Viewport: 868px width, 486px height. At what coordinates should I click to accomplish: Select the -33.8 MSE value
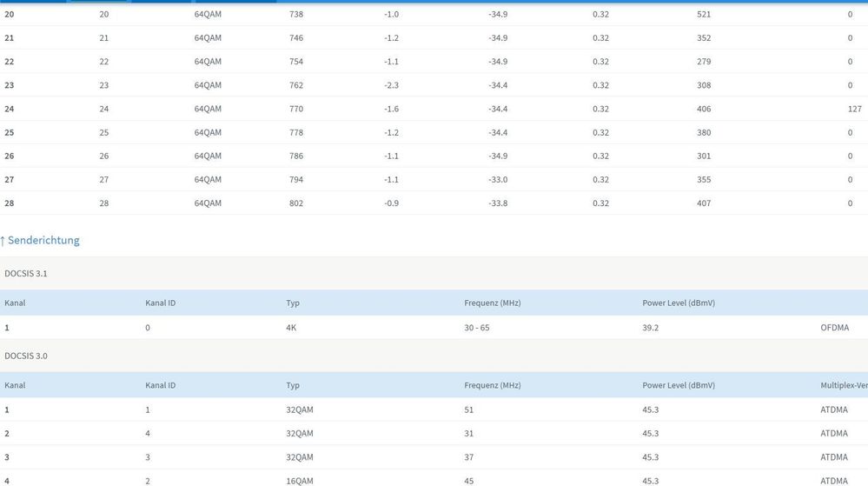(x=498, y=203)
